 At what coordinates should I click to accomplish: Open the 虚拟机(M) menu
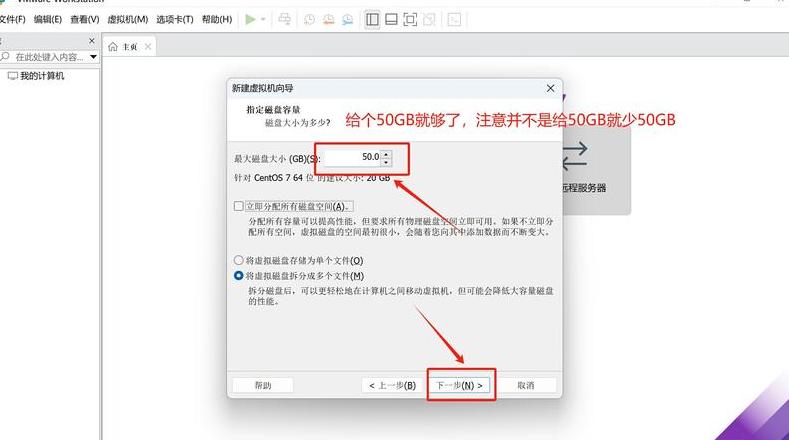pos(128,20)
